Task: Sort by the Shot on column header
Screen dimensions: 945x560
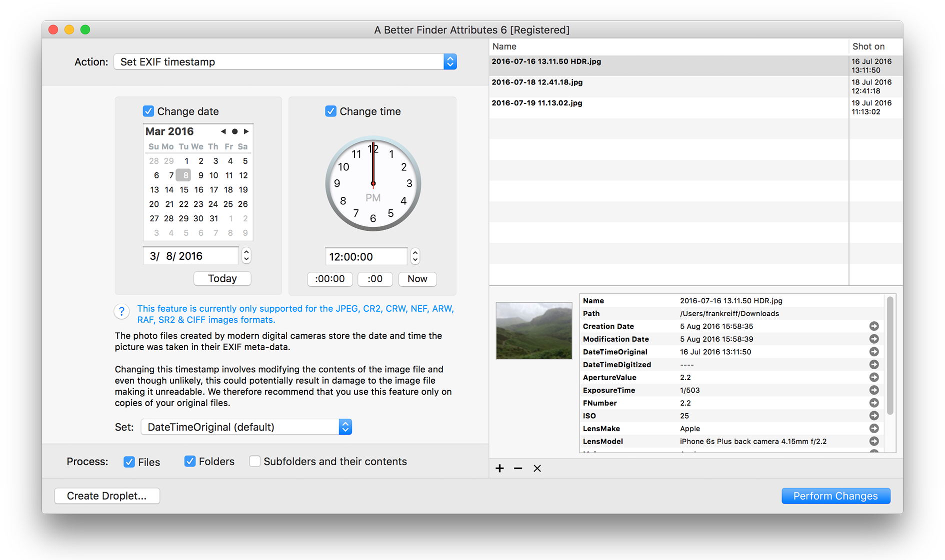Action: tap(876, 46)
